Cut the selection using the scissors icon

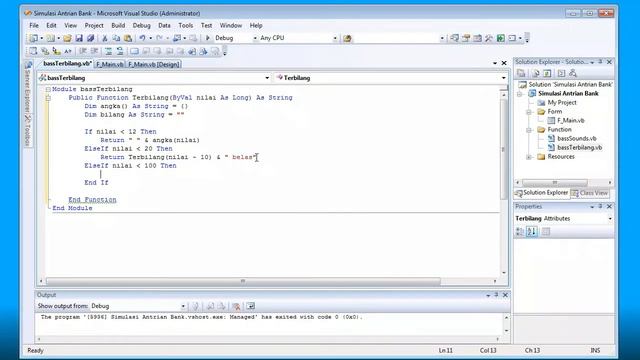coord(104,38)
